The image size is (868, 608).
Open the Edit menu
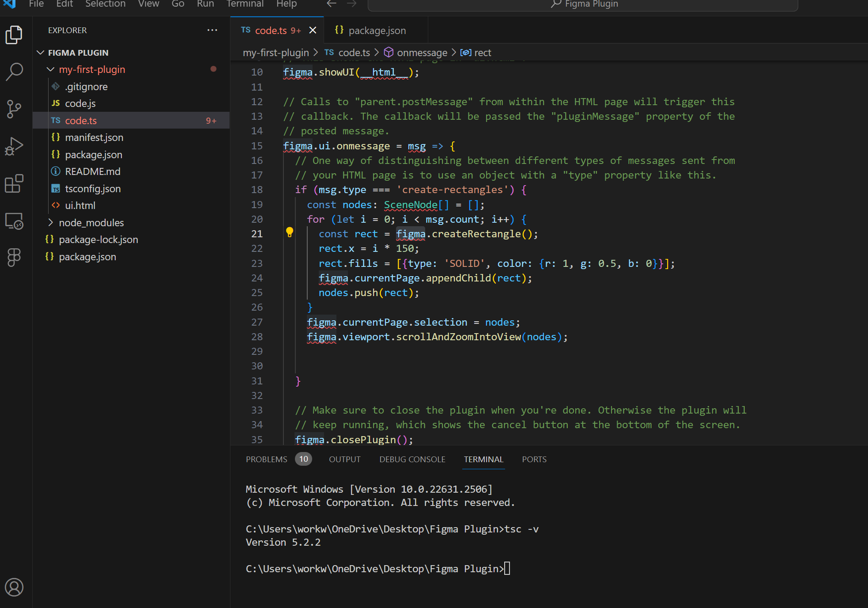(64, 4)
